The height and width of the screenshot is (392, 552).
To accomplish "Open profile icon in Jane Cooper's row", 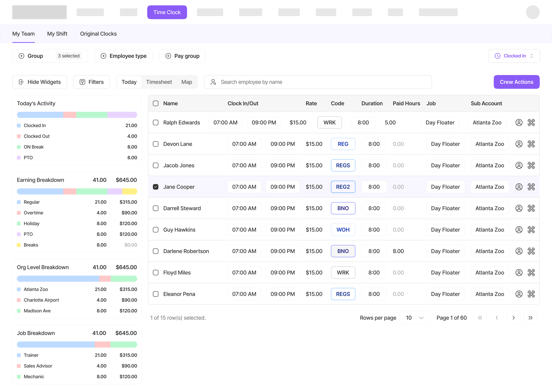I will point(519,187).
